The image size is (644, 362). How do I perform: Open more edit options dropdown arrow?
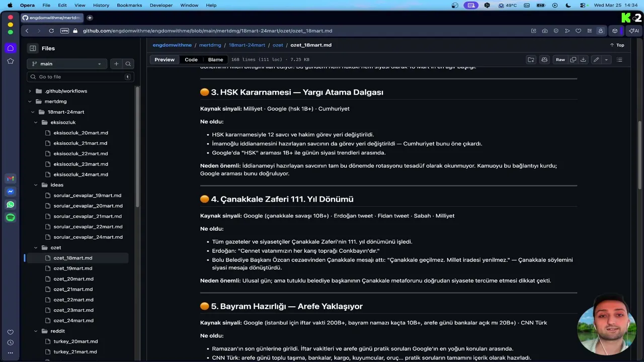click(x=606, y=59)
